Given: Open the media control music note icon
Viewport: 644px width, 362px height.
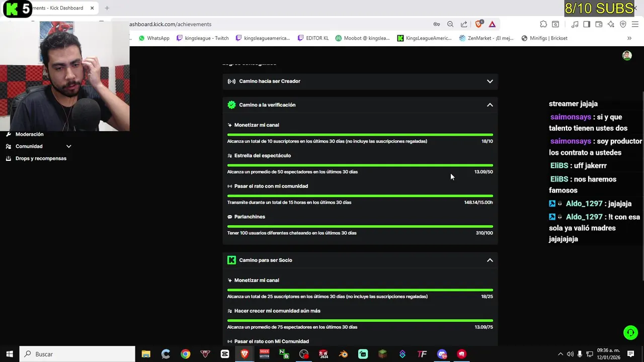Looking at the screenshot, I should click(575, 24).
